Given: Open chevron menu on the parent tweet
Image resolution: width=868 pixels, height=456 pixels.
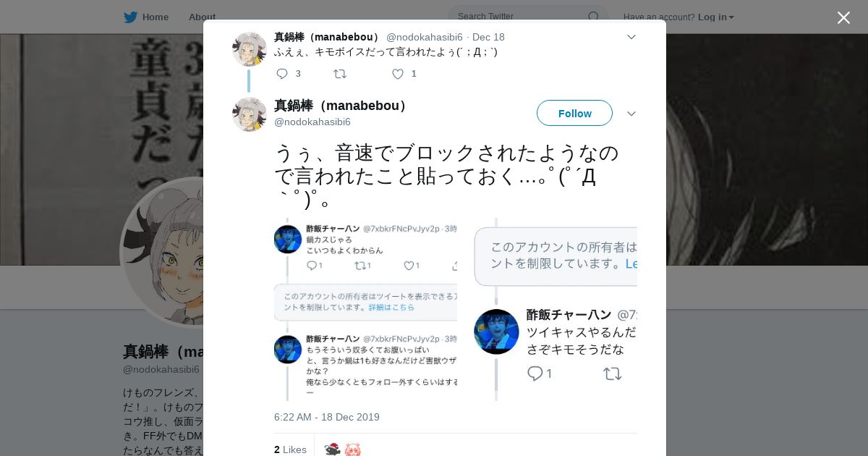Looking at the screenshot, I should tap(631, 37).
